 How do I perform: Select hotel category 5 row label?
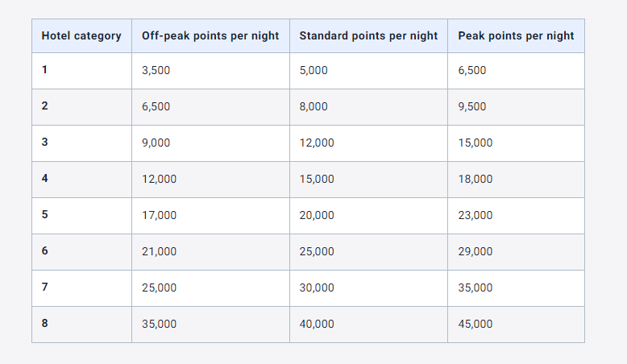pyautogui.click(x=45, y=215)
